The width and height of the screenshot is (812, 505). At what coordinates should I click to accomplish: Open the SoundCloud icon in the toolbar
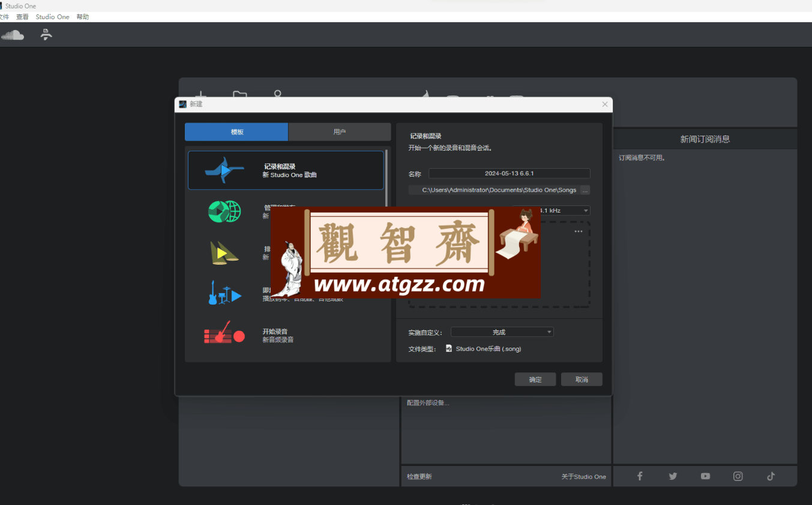[x=12, y=35]
